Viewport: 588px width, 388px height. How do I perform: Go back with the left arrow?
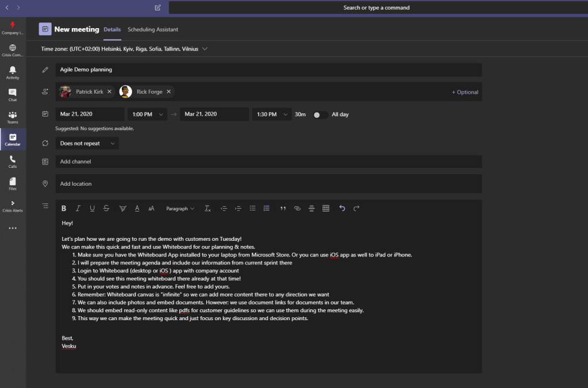coord(7,7)
